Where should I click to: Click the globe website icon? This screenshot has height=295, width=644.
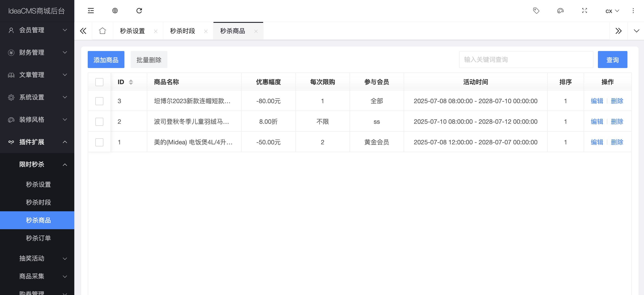[x=115, y=11]
